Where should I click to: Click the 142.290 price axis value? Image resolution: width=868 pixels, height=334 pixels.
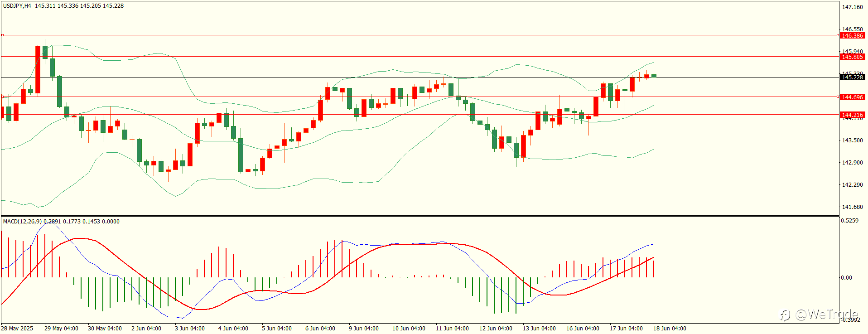(852, 185)
